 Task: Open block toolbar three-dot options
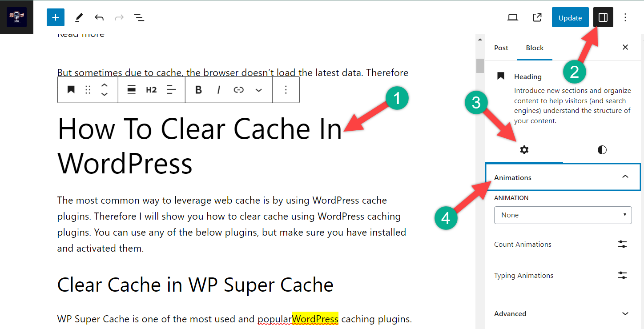[286, 90]
